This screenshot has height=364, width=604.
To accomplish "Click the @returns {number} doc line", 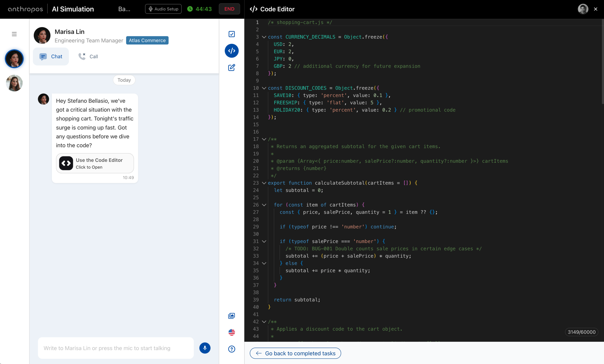I will pyautogui.click(x=298, y=169).
